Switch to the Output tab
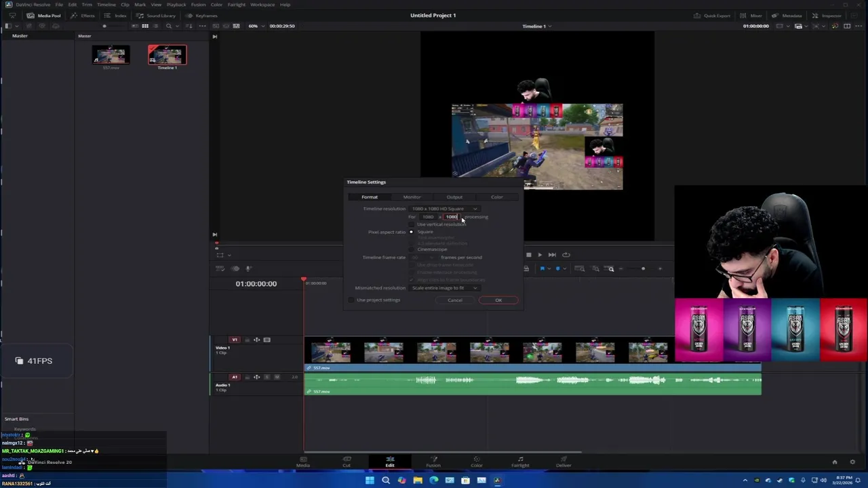 pos(454,197)
